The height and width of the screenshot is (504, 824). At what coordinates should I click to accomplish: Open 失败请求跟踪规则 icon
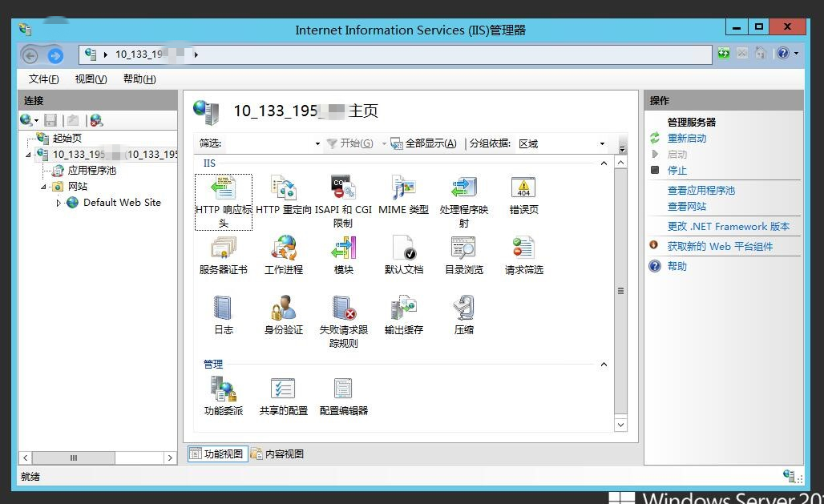tap(343, 322)
